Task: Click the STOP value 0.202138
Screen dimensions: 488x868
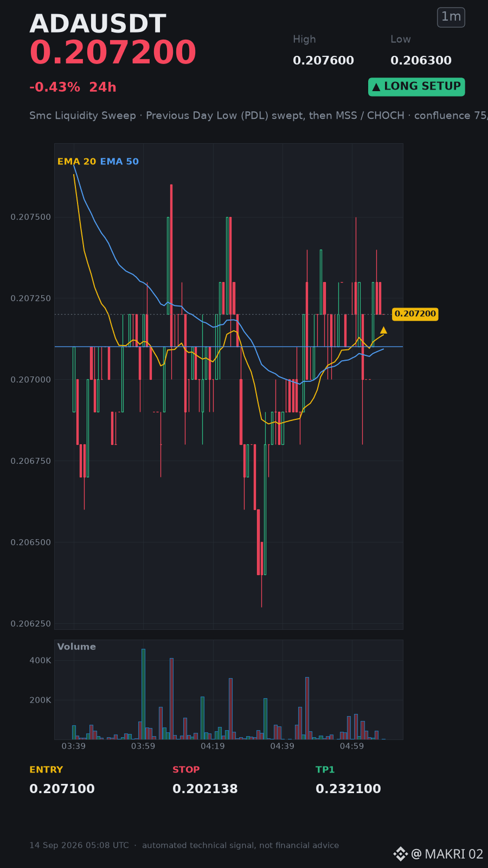Action: click(x=205, y=789)
